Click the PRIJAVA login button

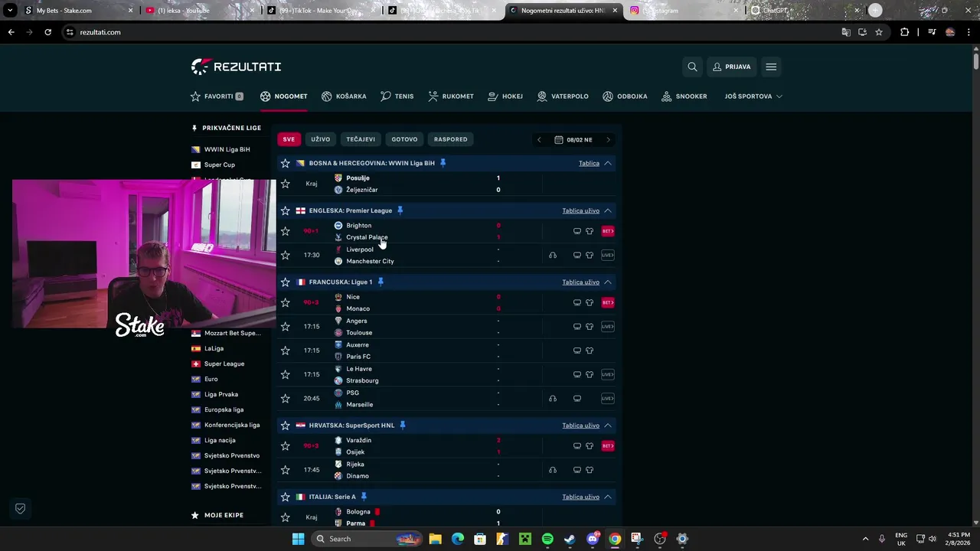pyautogui.click(x=731, y=67)
